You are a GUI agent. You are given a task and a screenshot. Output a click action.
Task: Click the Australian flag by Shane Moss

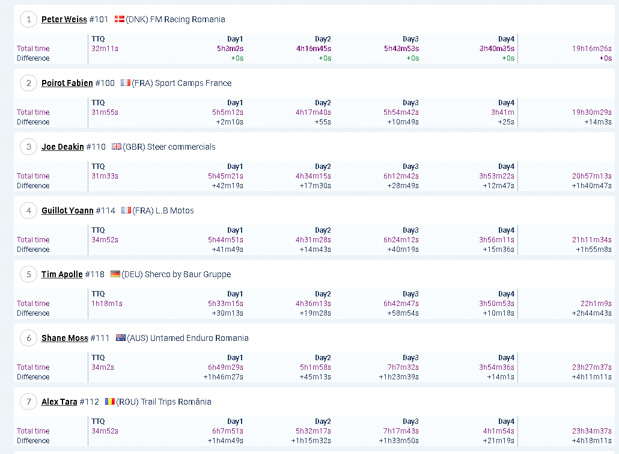point(120,338)
